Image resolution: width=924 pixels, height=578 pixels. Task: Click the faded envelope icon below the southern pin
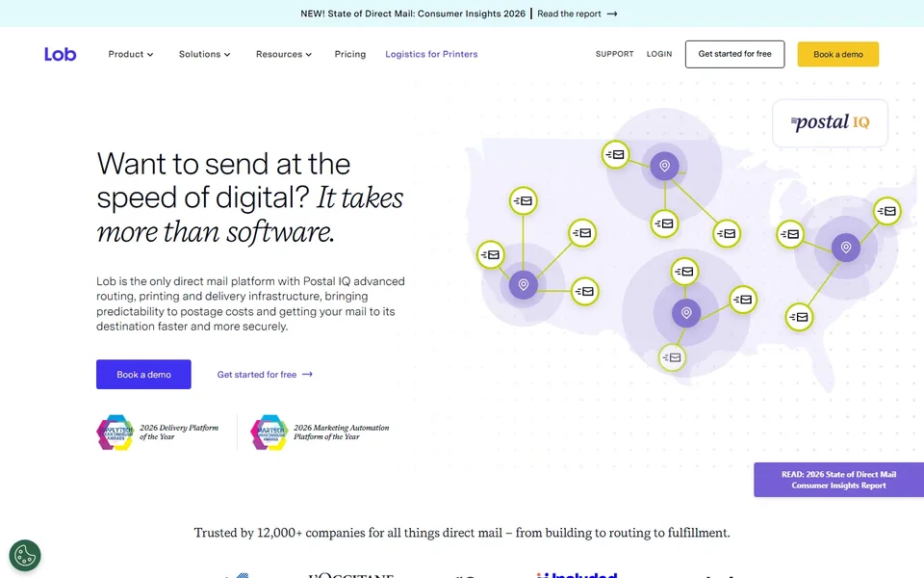[x=672, y=357]
